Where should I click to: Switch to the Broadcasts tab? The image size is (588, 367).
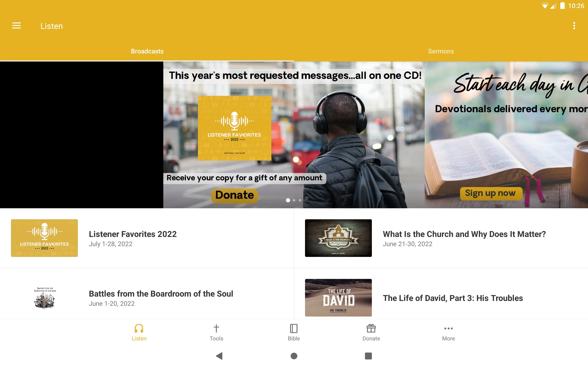147,51
